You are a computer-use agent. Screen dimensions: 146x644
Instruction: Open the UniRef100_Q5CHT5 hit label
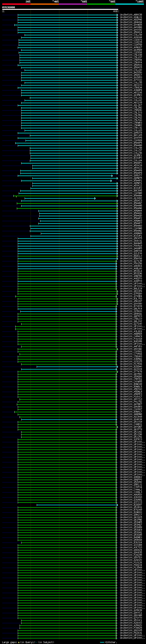click(131, 239)
